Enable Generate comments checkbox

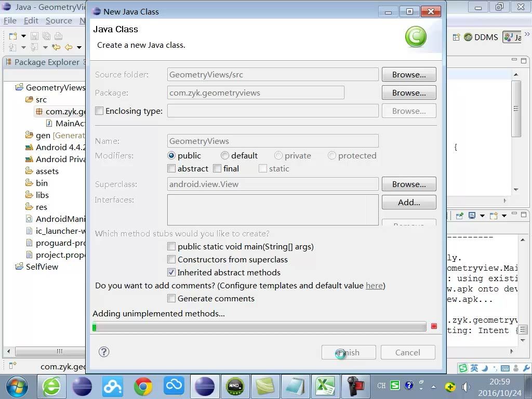[x=171, y=298]
